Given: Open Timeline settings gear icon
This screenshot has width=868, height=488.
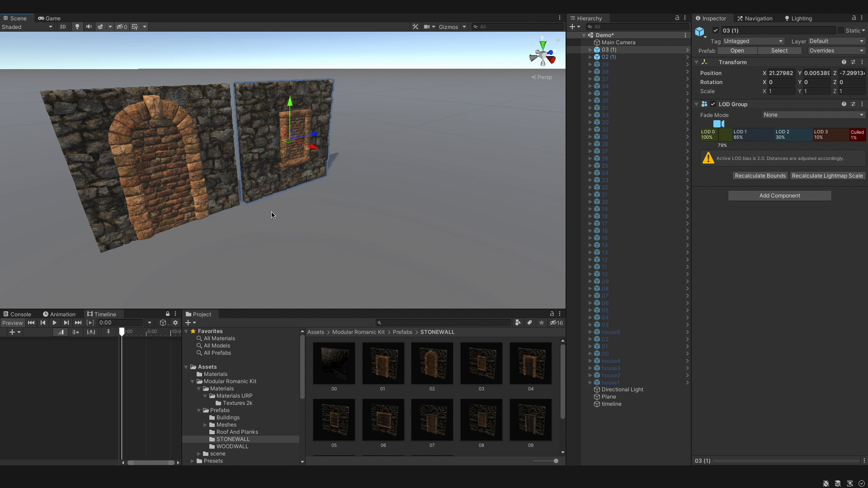Looking at the screenshot, I should coord(175,323).
